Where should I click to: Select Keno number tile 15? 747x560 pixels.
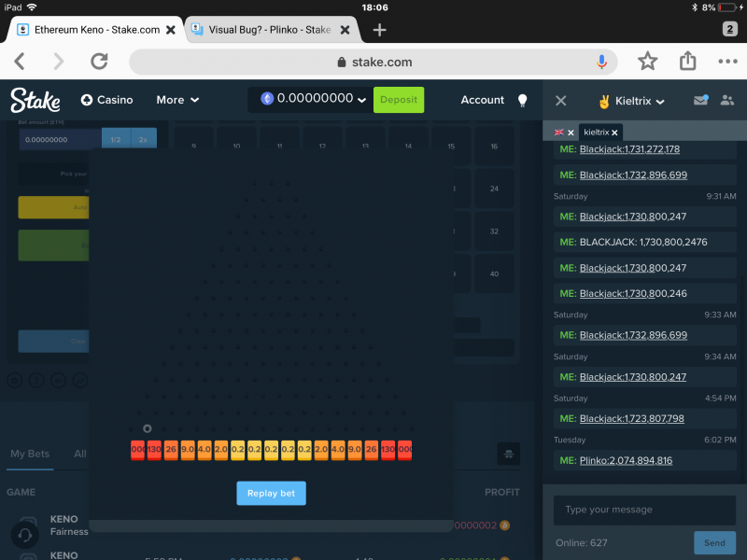(451, 147)
